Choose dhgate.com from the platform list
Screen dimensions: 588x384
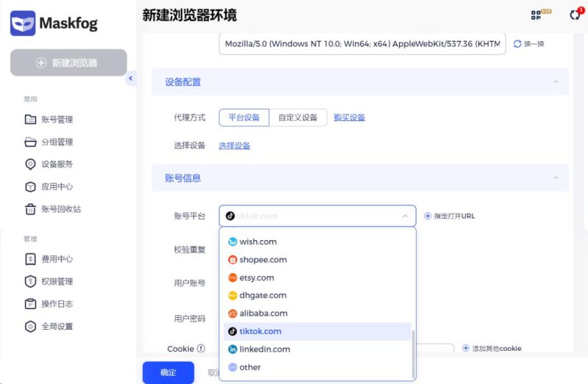(318, 295)
